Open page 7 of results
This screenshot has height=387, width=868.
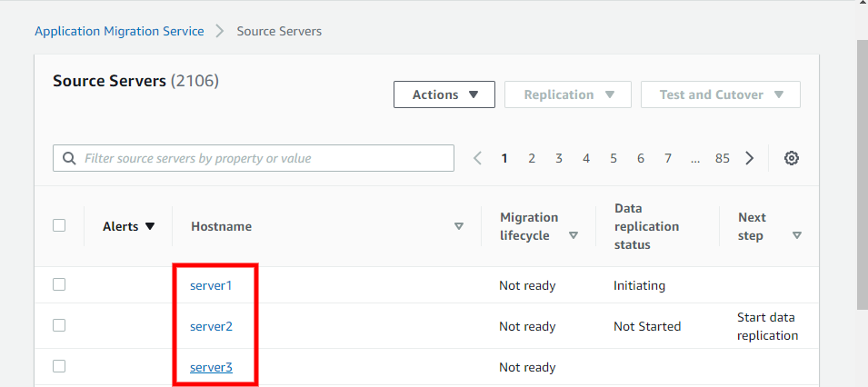(x=668, y=158)
